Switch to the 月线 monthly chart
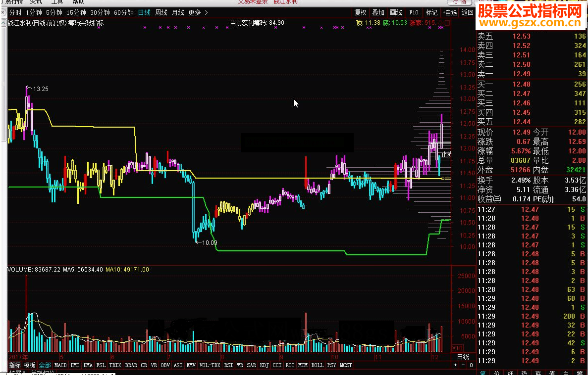Viewport: 588px width, 375px height. click(178, 12)
